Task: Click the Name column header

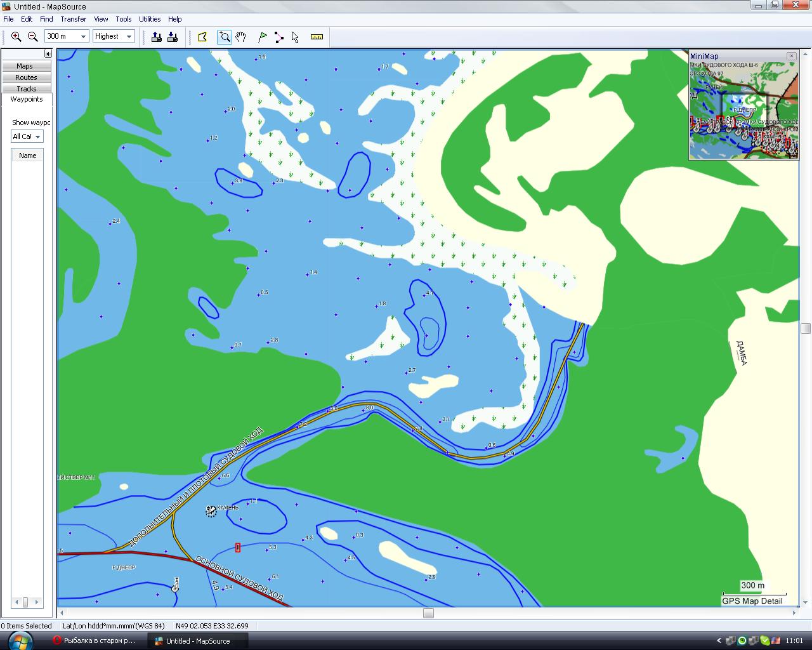Action: coord(27,156)
